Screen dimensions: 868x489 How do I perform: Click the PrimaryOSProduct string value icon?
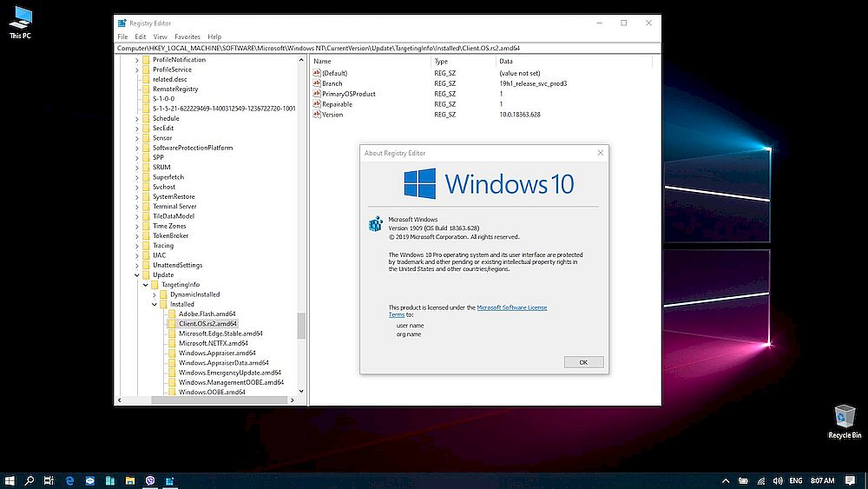[x=317, y=94]
